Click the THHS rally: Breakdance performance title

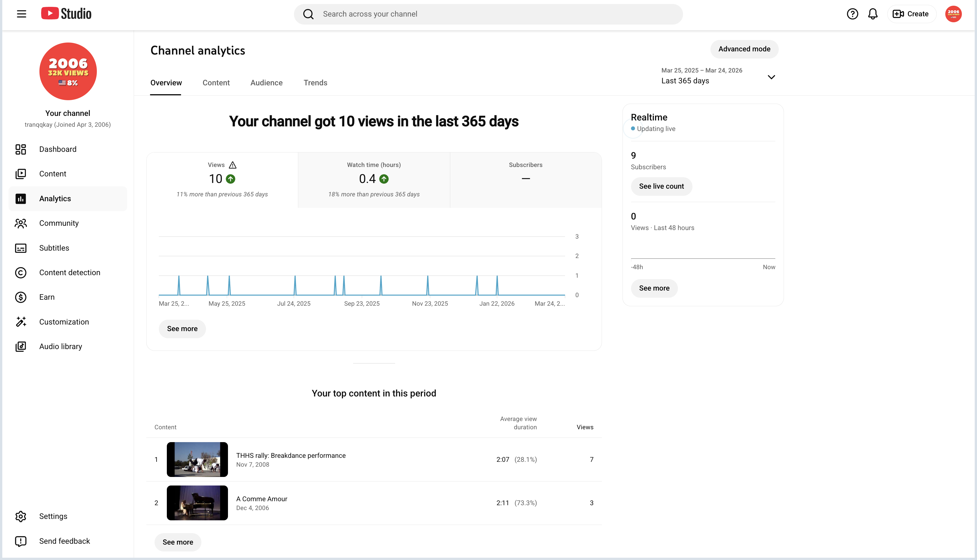click(291, 455)
